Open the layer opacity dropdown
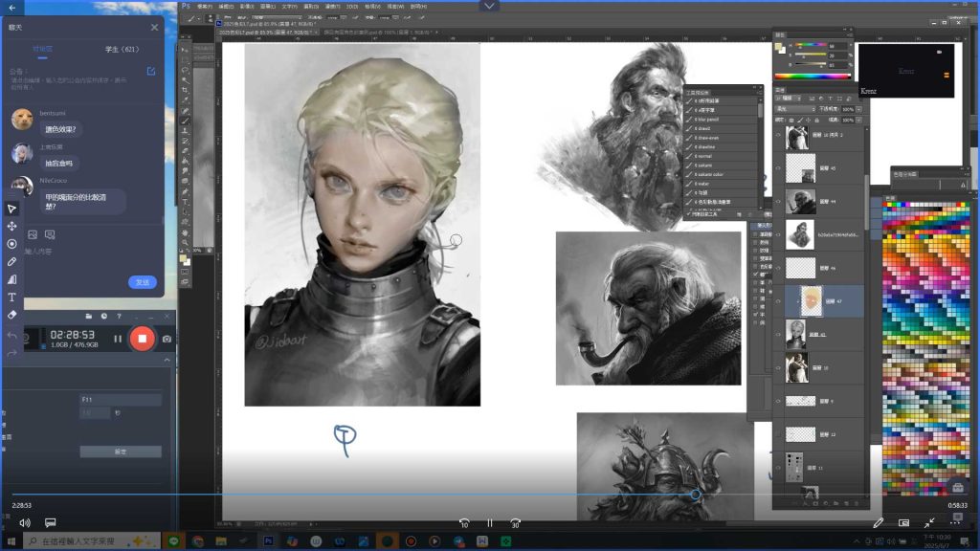 858,109
